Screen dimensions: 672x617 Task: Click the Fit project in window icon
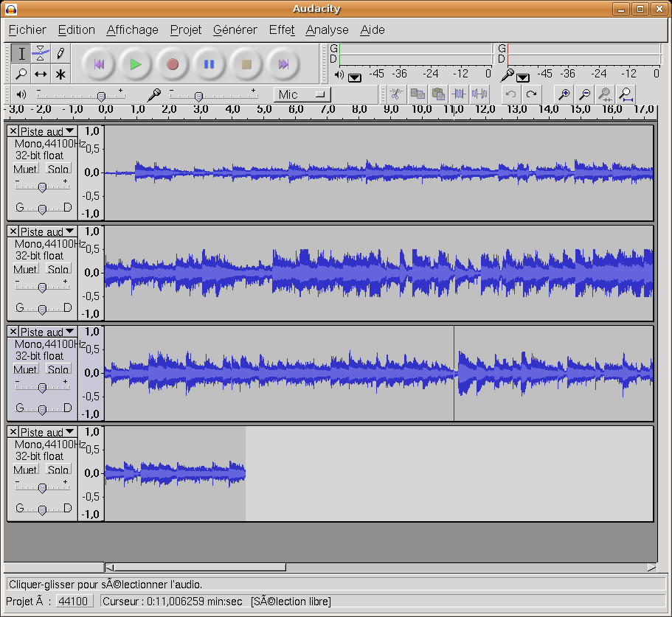[626, 94]
